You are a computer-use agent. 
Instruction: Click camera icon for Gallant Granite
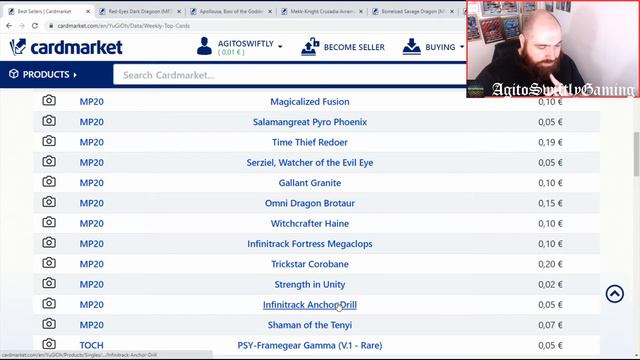click(x=49, y=182)
